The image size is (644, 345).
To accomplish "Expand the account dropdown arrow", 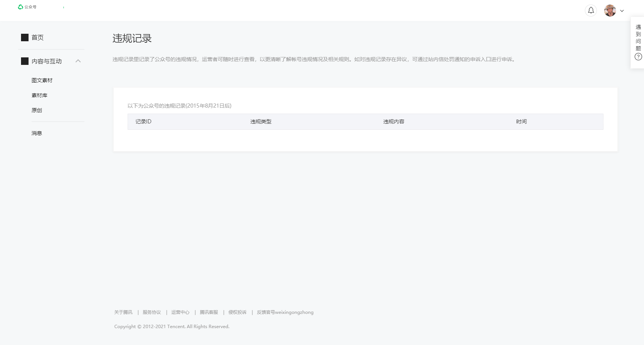I will (622, 11).
